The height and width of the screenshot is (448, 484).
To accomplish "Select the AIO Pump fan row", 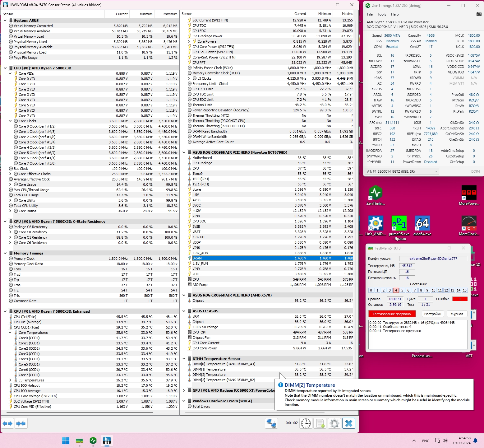I will (270, 285).
